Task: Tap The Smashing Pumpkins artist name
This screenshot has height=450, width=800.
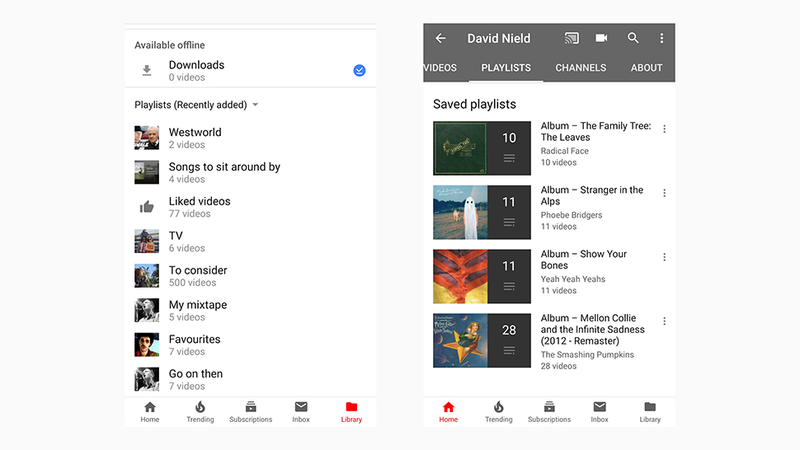Action: point(587,355)
